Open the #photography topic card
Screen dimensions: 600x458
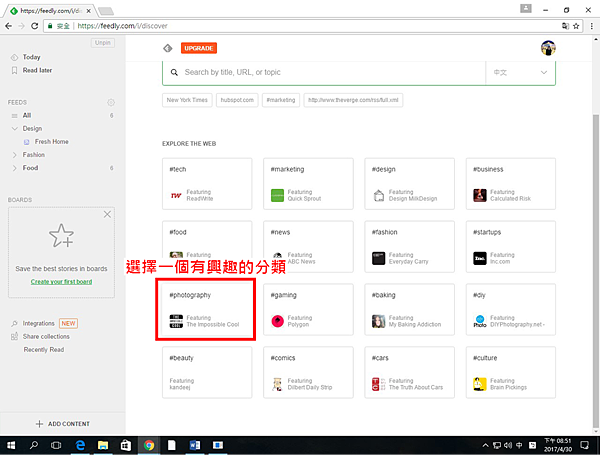click(x=207, y=310)
